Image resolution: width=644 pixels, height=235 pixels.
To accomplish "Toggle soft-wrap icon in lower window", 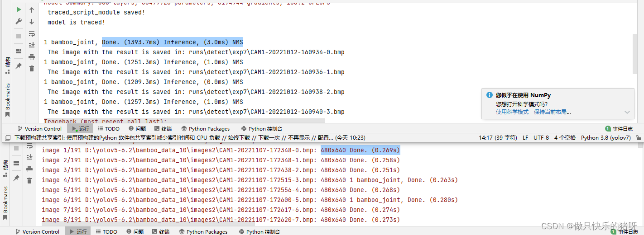I will [29, 147].
